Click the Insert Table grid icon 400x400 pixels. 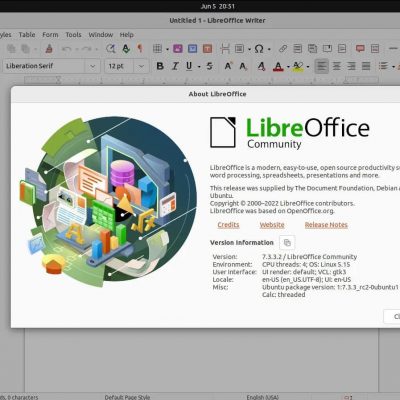pyautogui.click(x=157, y=49)
